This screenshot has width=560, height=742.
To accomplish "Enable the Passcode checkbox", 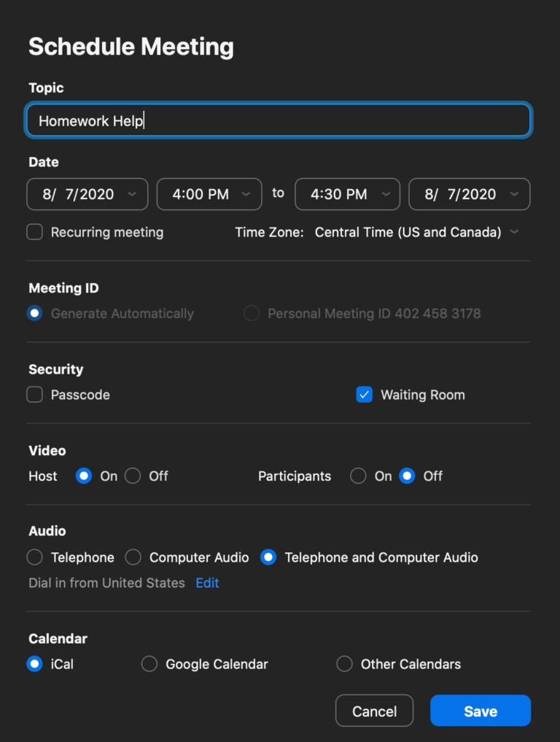I will click(35, 395).
